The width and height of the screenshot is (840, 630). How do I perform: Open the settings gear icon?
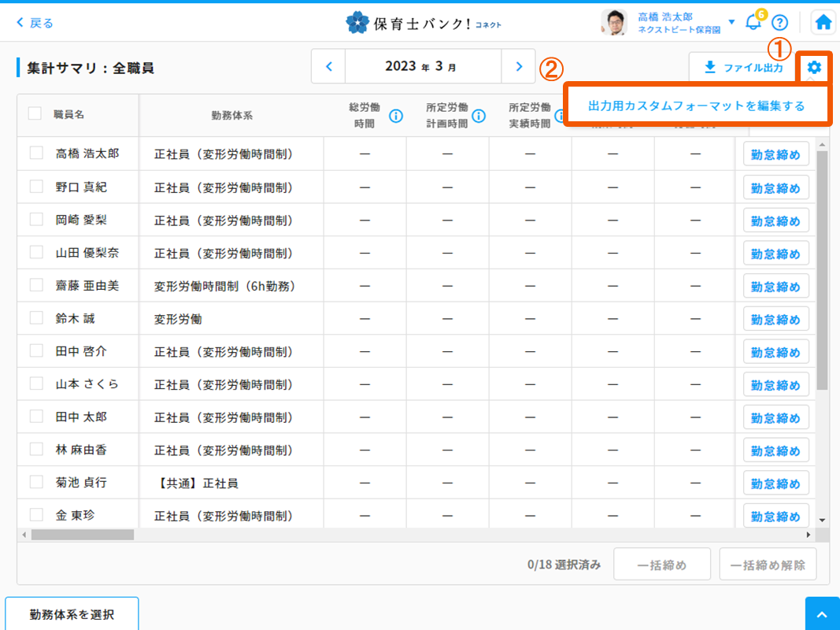tap(814, 68)
